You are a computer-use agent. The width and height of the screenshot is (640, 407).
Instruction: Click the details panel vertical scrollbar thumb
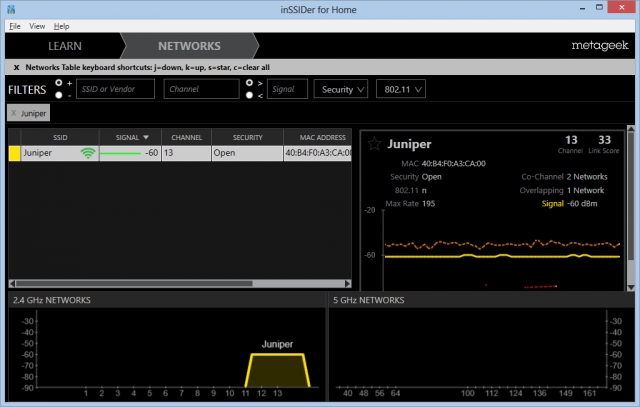click(x=631, y=196)
